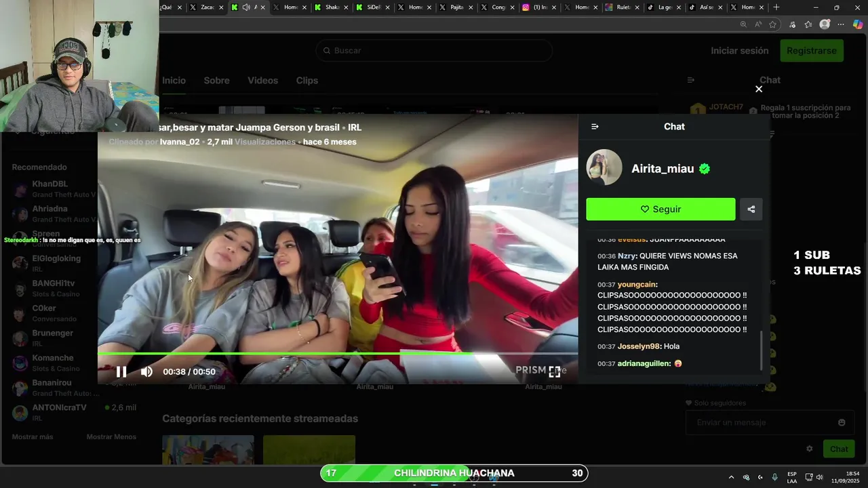
Task: Open C0ker recommended channel
Action: (54, 313)
